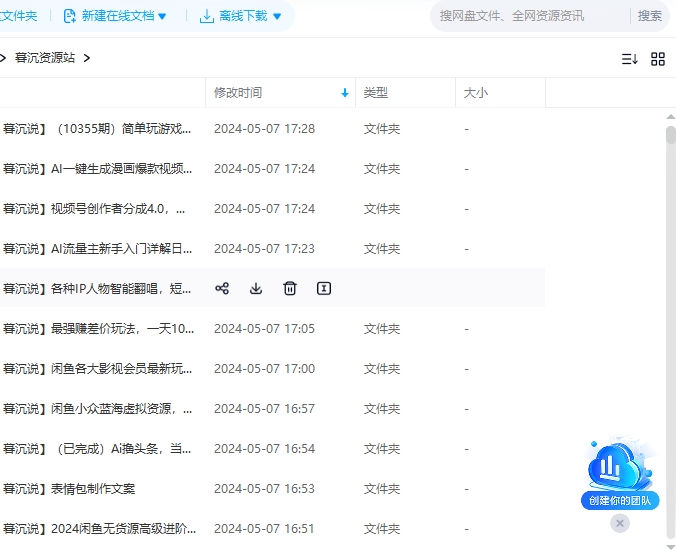Click the trash delete icon on hovered row

tap(290, 289)
